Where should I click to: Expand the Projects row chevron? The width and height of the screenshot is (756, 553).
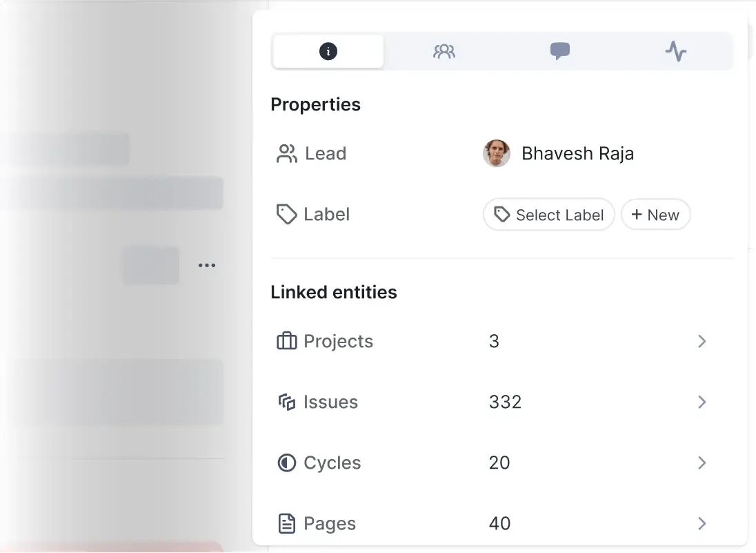[702, 341]
